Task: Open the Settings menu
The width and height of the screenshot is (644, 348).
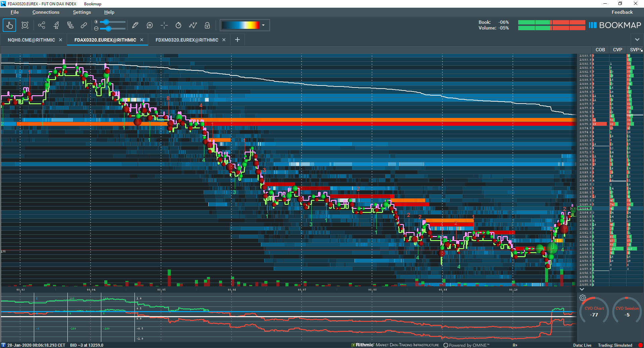Action: click(82, 12)
